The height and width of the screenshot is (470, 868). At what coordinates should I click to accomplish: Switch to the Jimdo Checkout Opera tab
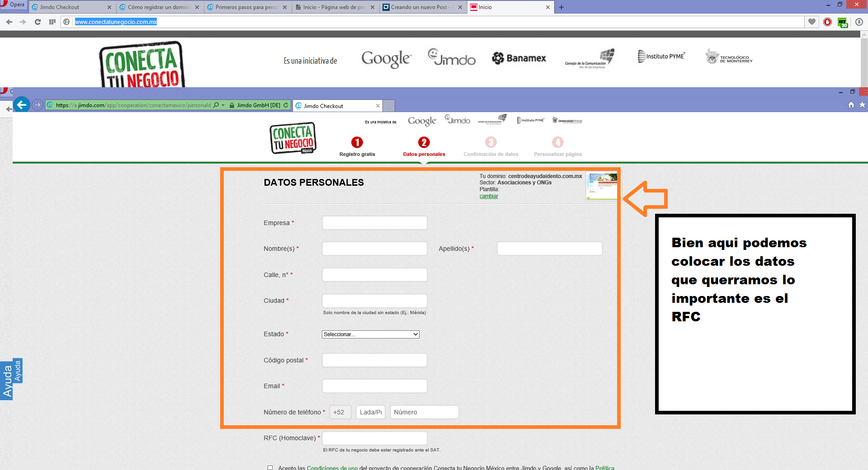click(71, 7)
